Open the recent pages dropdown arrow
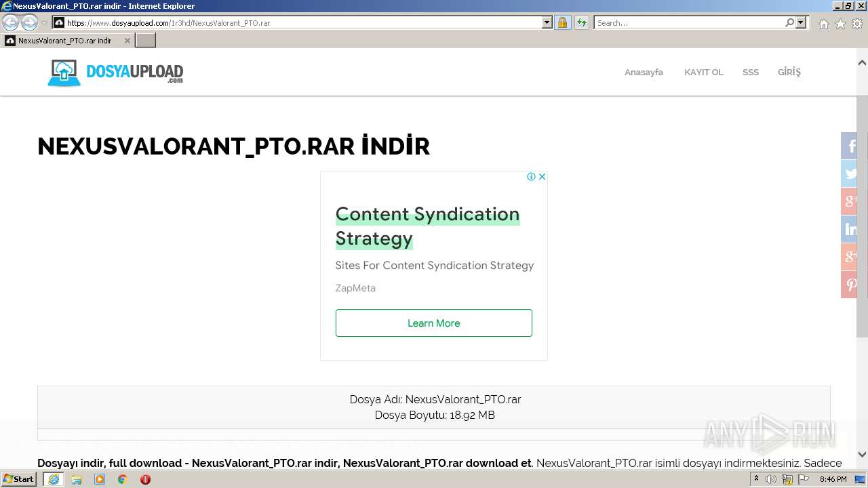The height and width of the screenshot is (488, 868). pyautogui.click(x=44, y=23)
